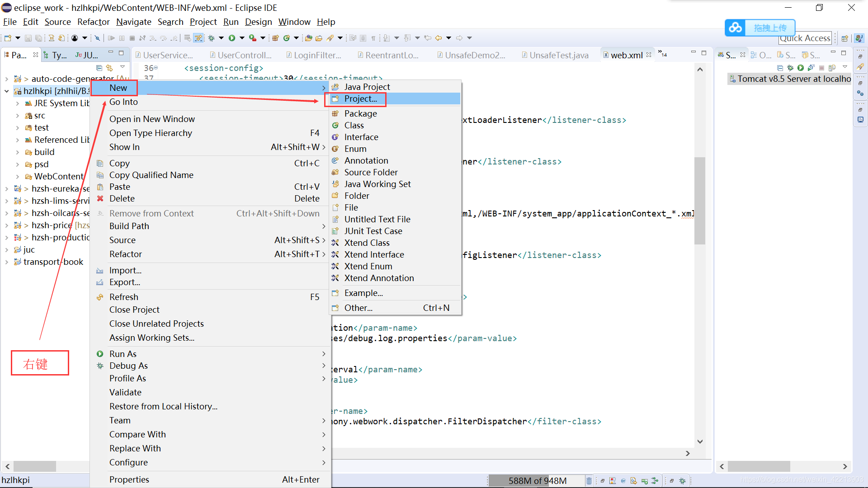The image size is (868, 488).
Task: Click Import... in the context menu
Action: coord(210,270)
